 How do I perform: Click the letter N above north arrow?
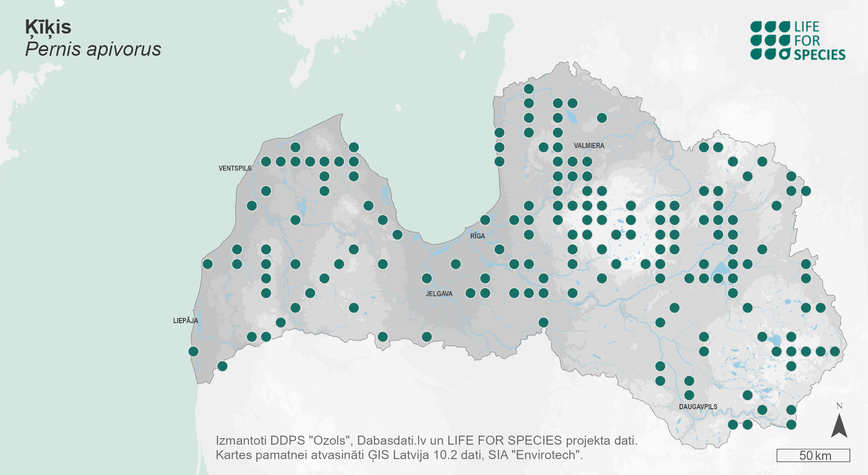[839, 406]
